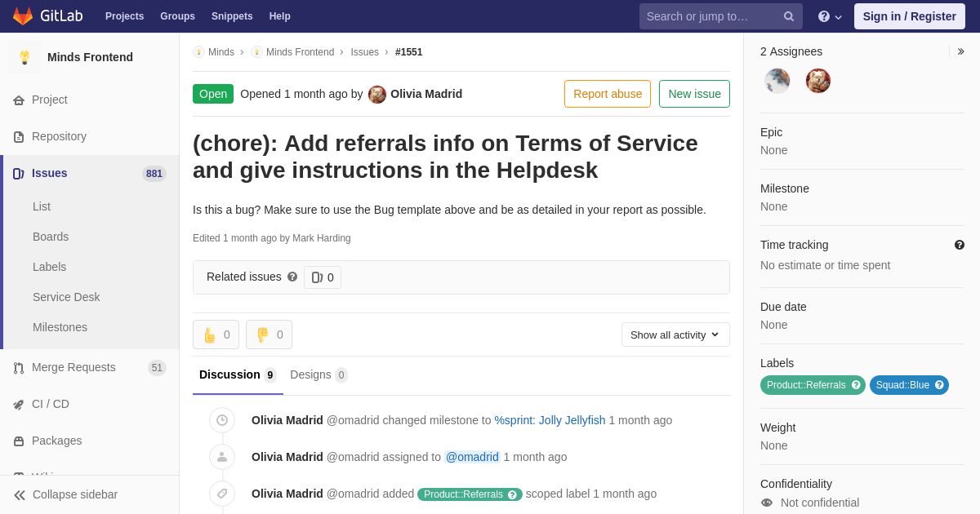Click the search magnifier icon
Screen dimensions: 980x514
[788, 16]
